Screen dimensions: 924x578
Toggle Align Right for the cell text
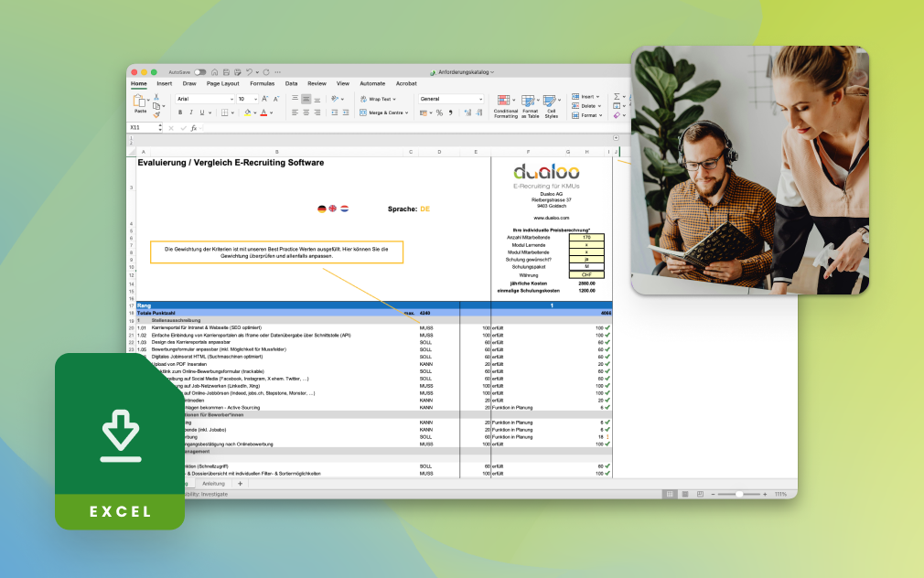point(317,112)
